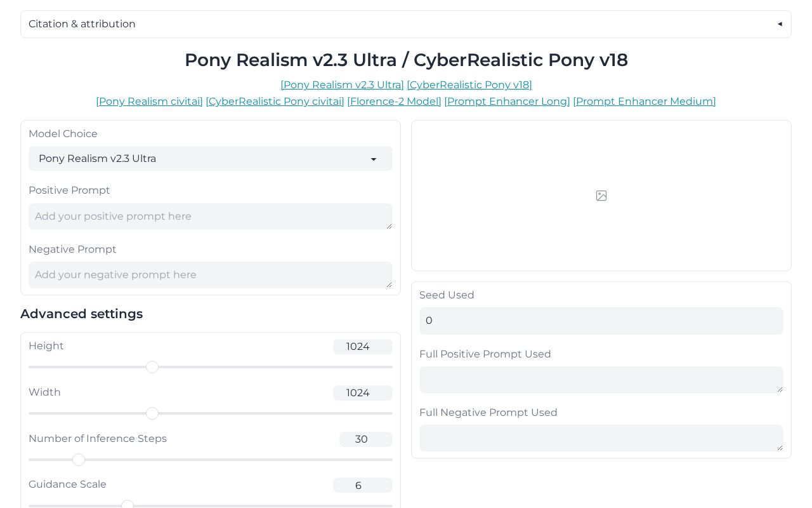This screenshot has width=812, height=508.
Task: Click the Advanced settings heading
Action: 82,314
